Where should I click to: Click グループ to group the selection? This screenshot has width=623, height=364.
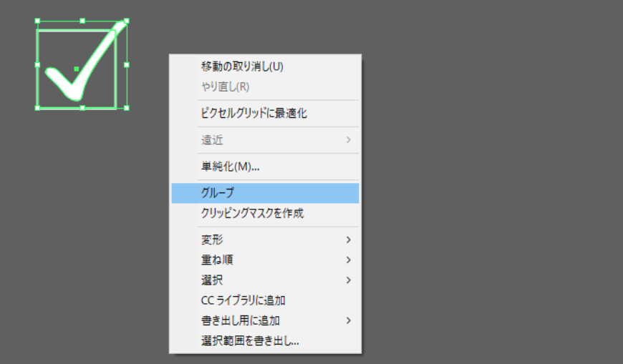[265, 193]
